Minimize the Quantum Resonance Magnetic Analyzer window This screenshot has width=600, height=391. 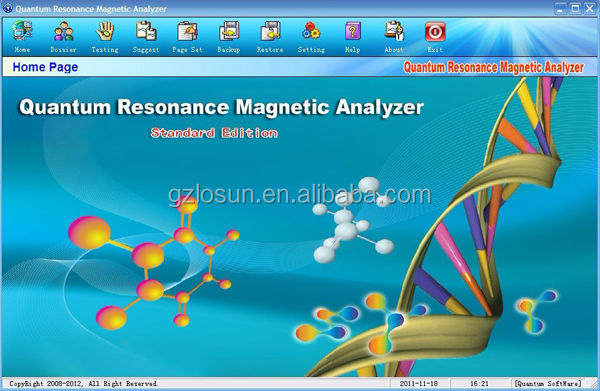(560, 8)
